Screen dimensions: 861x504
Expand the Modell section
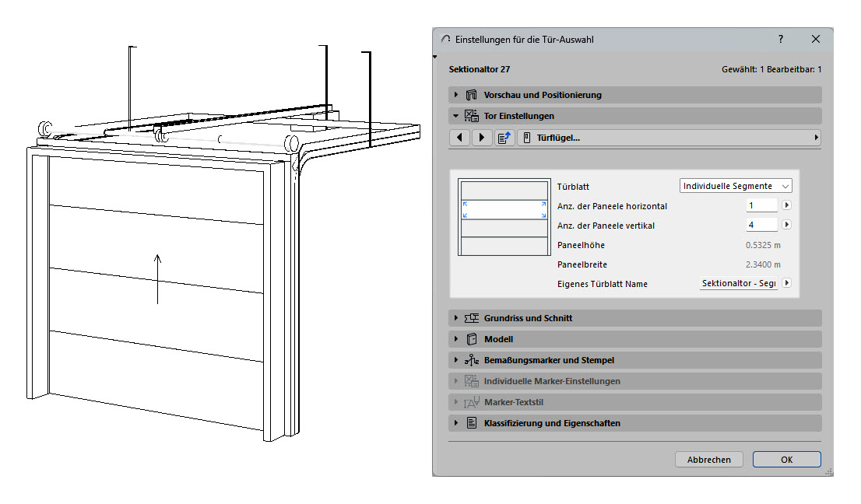pos(455,339)
